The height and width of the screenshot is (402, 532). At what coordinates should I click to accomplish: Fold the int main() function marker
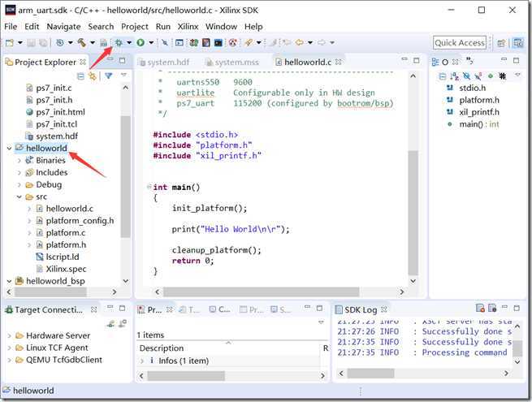(x=149, y=187)
